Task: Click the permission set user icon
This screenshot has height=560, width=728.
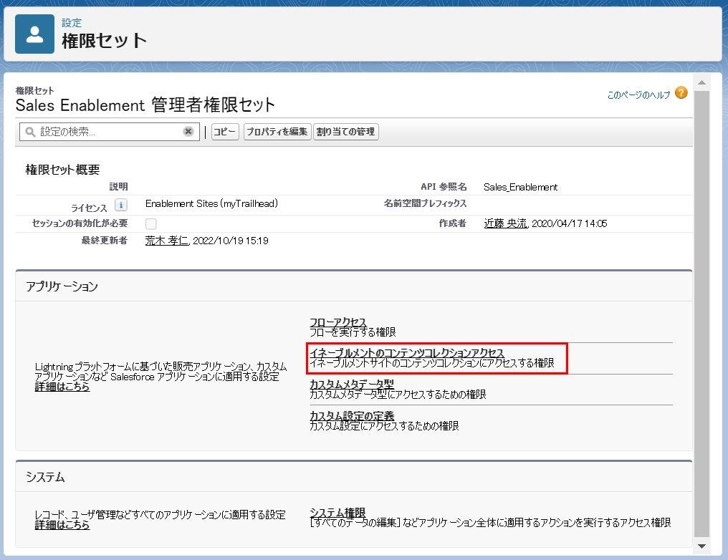Action: point(34,34)
